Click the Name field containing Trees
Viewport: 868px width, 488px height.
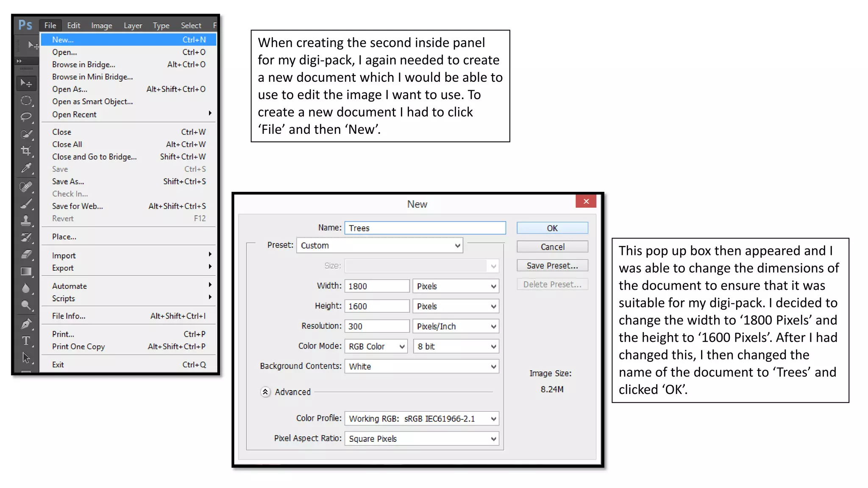425,228
